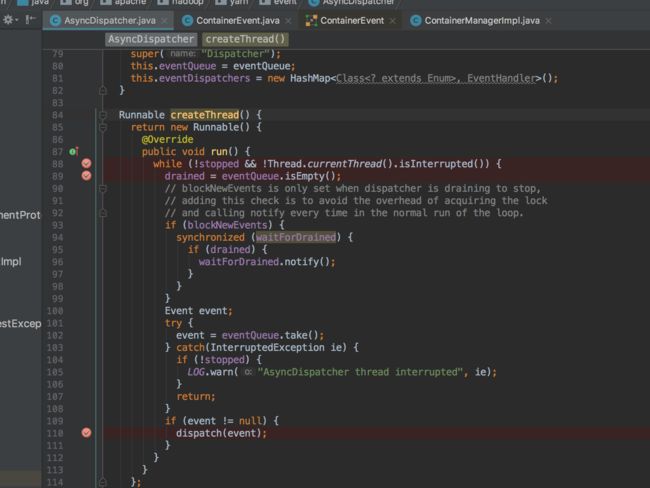650x488 pixels.
Task: Open the project panel settings gear
Action: (8, 19)
